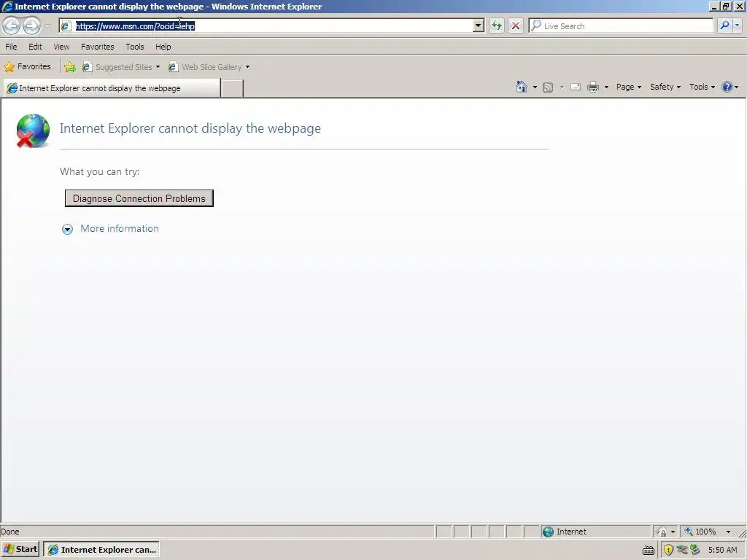Click the Home page icon
This screenshot has height=560, width=747.
[x=522, y=87]
